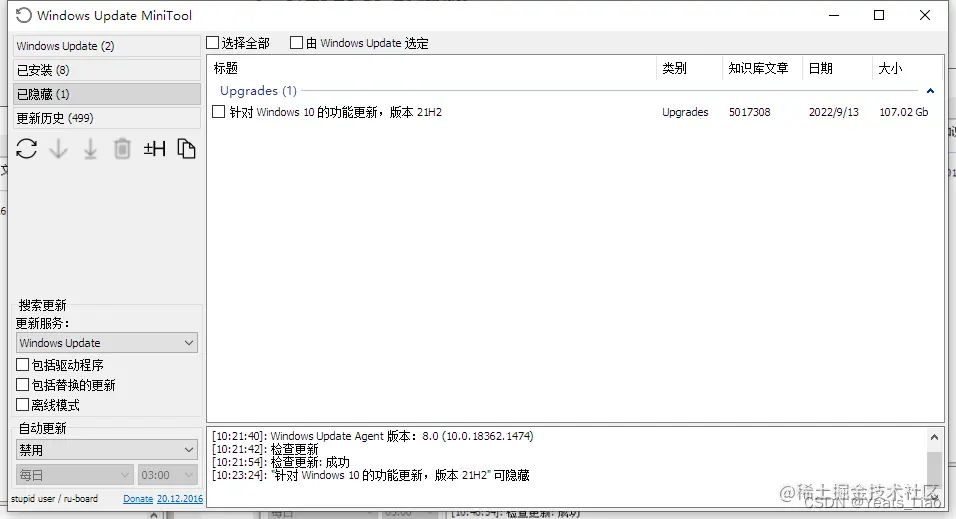Click the copy to clipboard icon
The width and height of the screenshot is (956, 519).
pos(186,149)
